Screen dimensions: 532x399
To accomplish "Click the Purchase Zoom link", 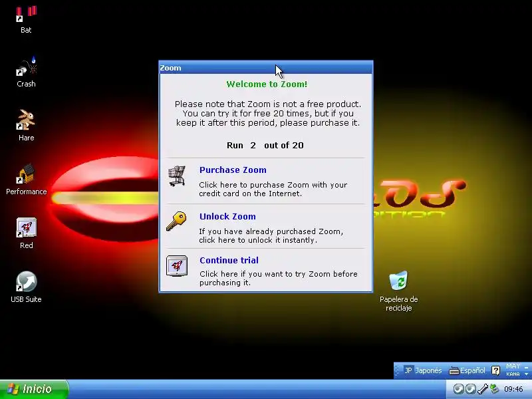I will [233, 170].
